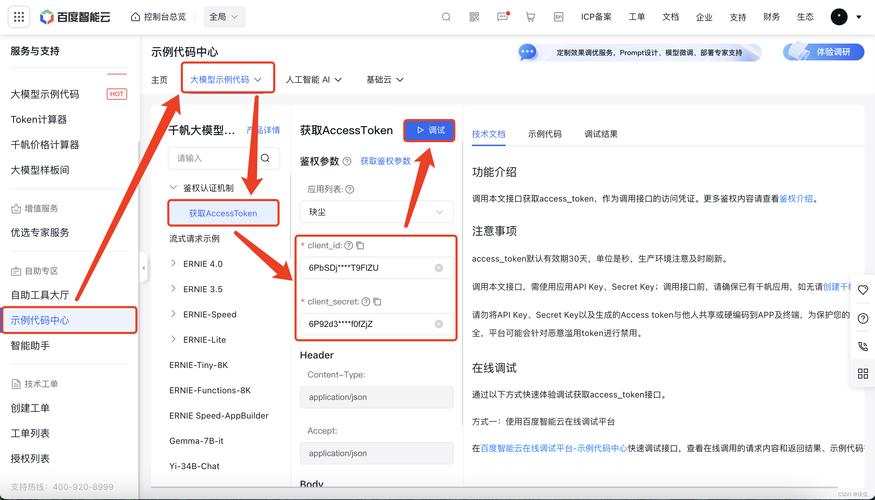This screenshot has height=500, width=875.
Task: Open the 产品详情 link
Action: coord(263,130)
